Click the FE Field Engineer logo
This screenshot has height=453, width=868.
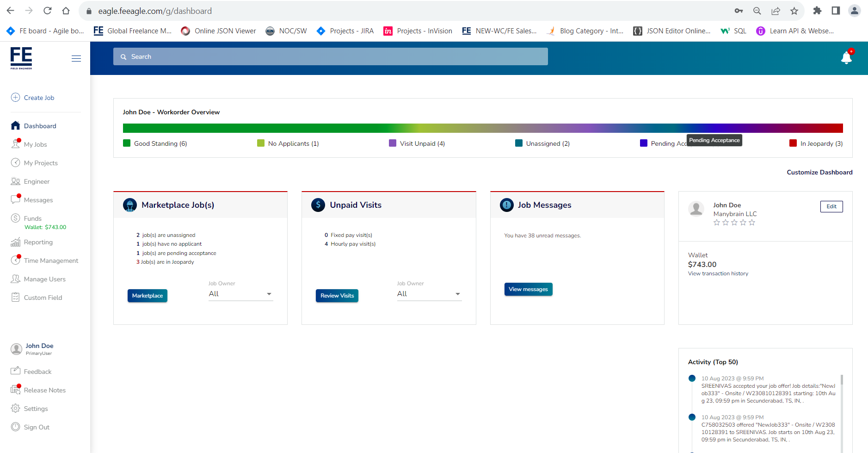coord(21,58)
